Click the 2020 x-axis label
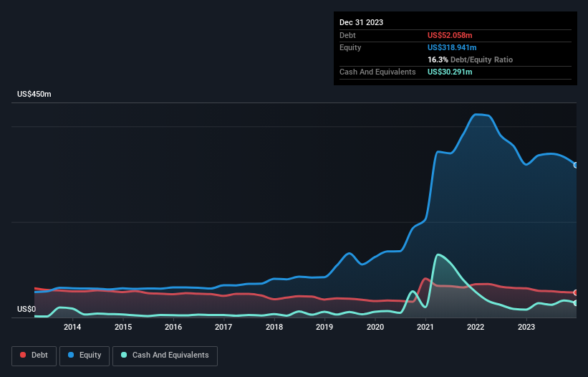The image size is (588, 377). pos(375,327)
